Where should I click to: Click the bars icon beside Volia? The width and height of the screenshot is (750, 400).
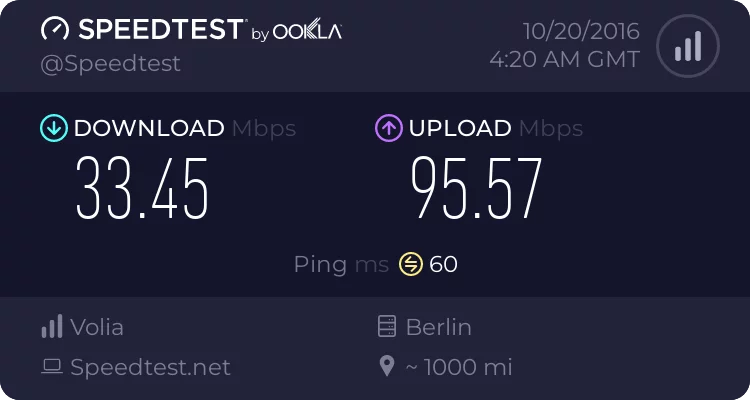tap(52, 327)
